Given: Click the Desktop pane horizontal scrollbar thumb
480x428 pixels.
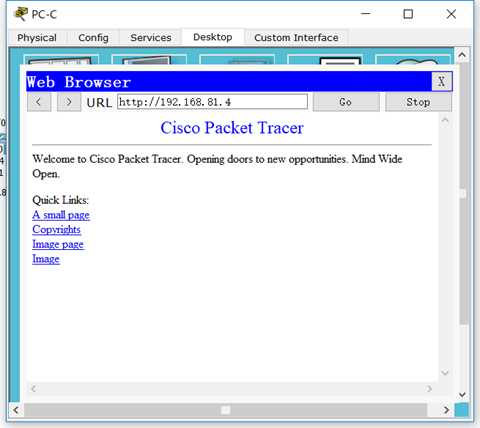Looking at the screenshot, I should (226, 410).
